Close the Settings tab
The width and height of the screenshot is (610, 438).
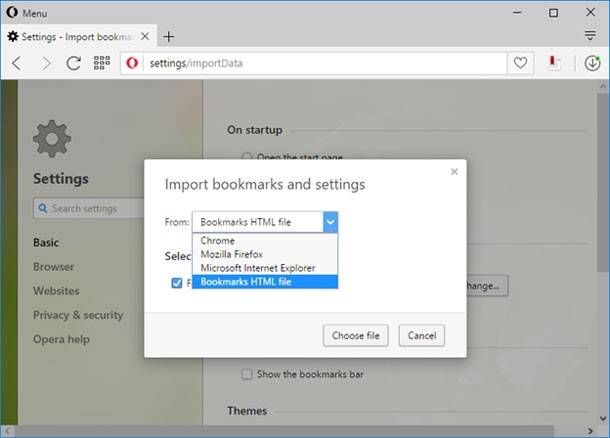tap(145, 37)
